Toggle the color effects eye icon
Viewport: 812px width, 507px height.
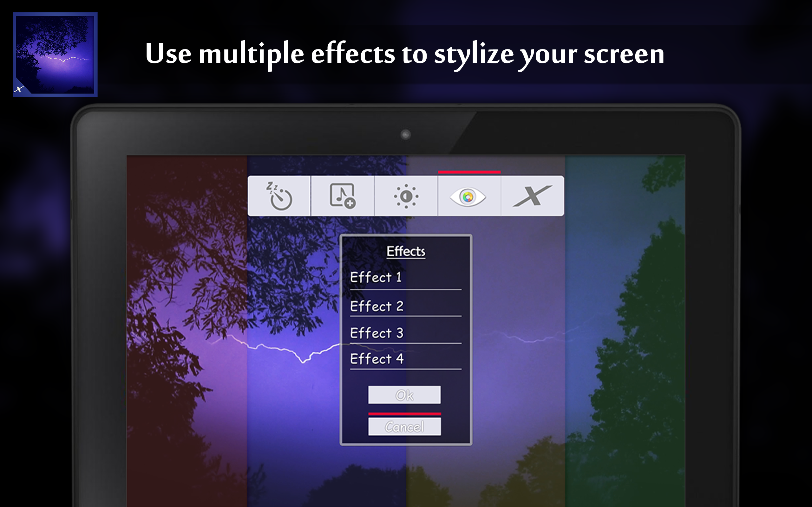pos(469,196)
